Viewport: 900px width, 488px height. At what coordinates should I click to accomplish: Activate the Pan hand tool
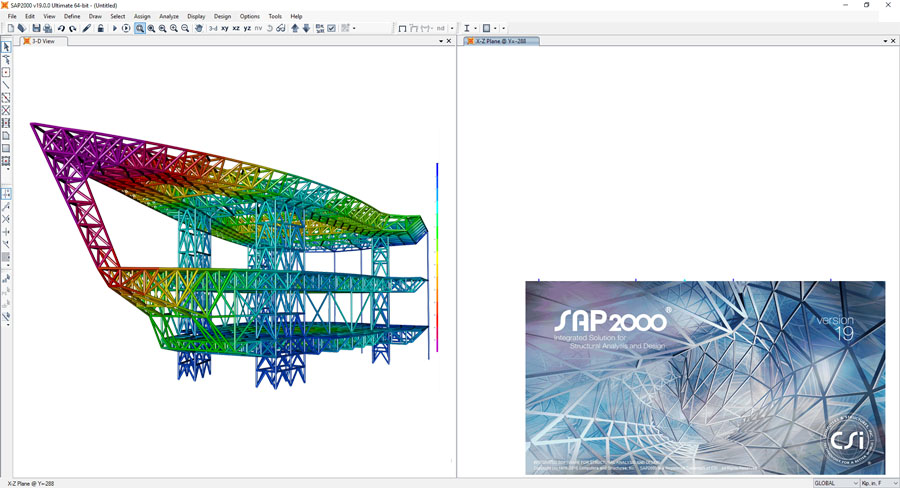pos(198,28)
